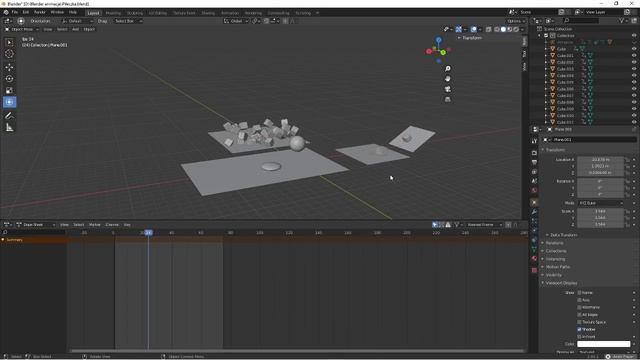Open the Output properties tab icon

pos(534,162)
